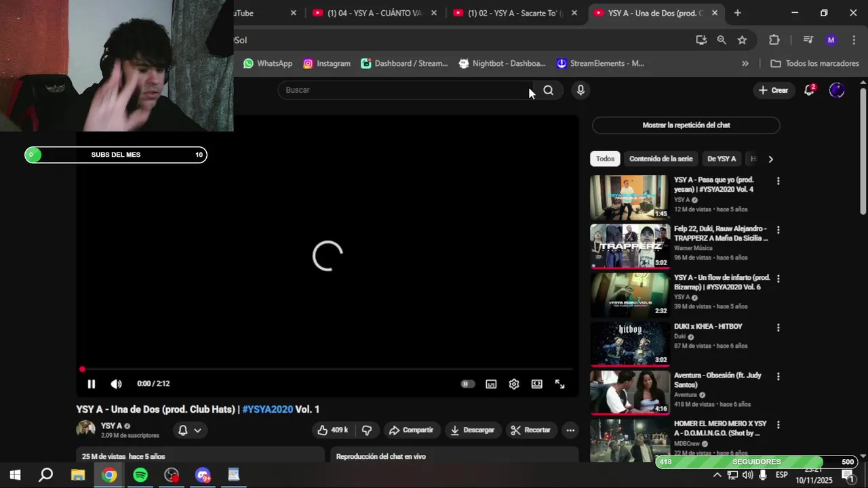The height and width of the screenshot is (488, 868).
Task: Open Todos los marcadores folder
Action: 814,64
